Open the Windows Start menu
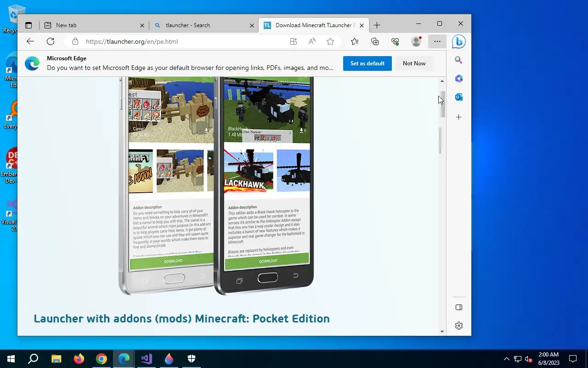588x368 pixels. click(11, 359)
